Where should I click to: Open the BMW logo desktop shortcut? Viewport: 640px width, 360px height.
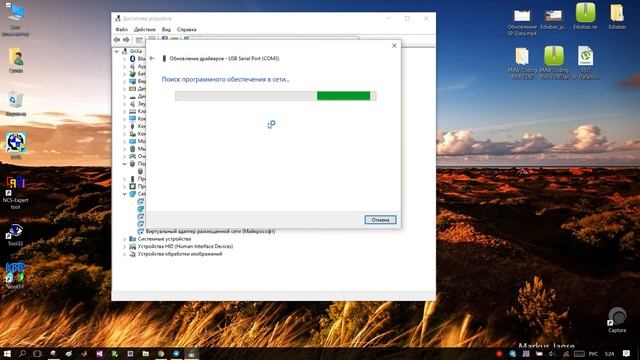pyautogui.click(x=16, y=145)
